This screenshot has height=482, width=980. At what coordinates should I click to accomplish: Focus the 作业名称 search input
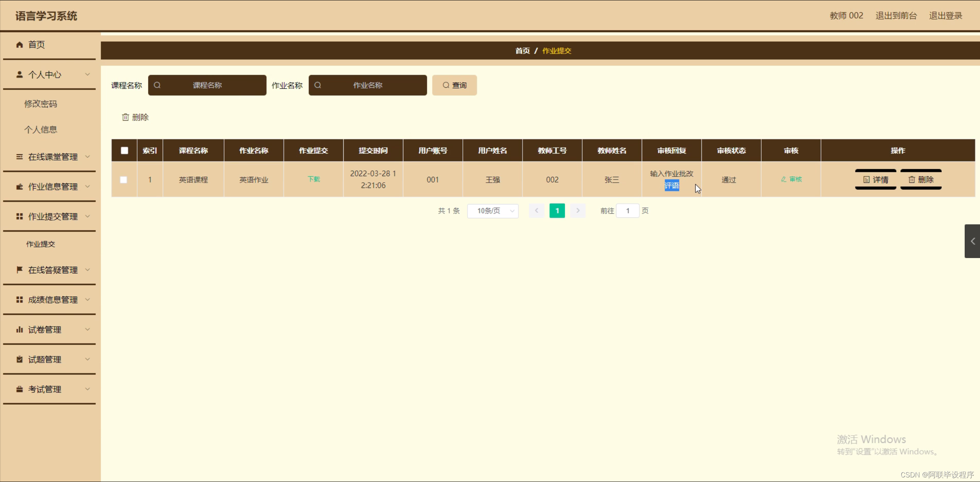pyautogui.click(x=368, y=85)
